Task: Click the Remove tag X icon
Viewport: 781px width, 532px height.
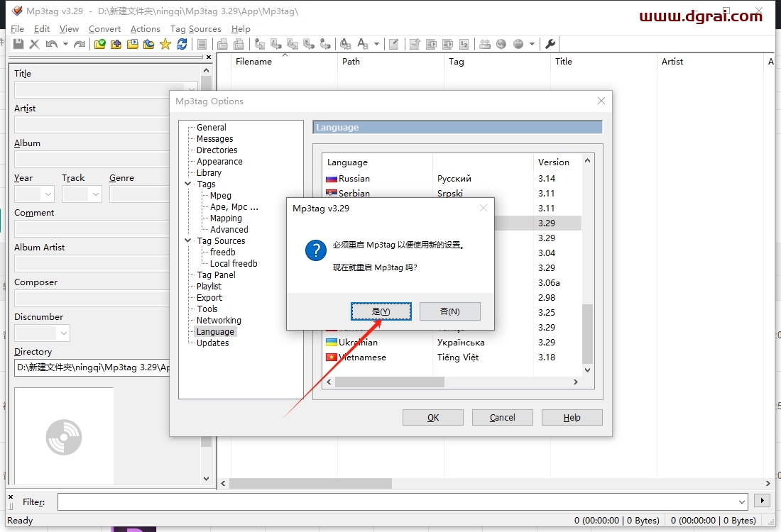Action: [34, 44]
